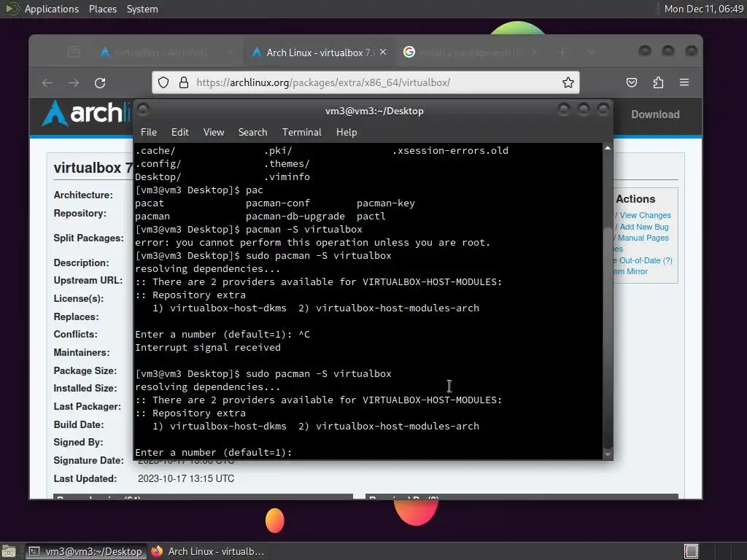Image resolution: width=747 pixels, height=560 pixels.
Task: Open terminal File menu
Action: pyautogui.click(x=149, y=133)
